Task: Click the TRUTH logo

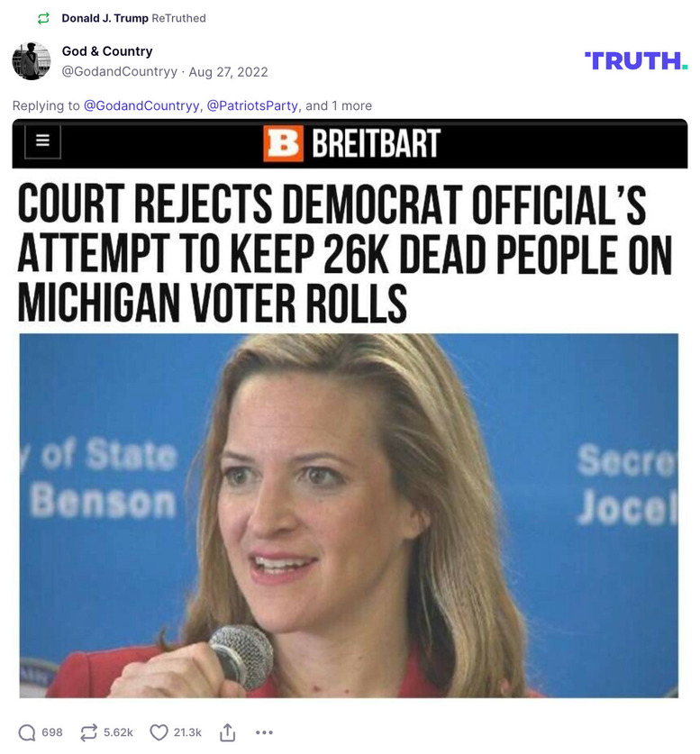Action: [x=635, y=61]
